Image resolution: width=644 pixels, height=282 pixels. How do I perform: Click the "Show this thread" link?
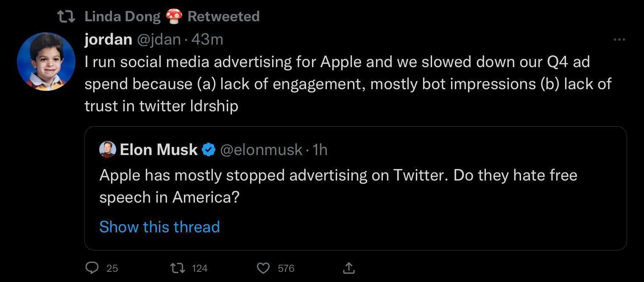159,227
